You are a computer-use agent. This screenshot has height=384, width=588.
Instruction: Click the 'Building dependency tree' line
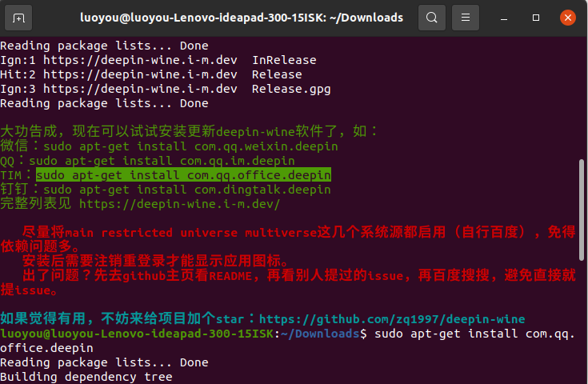point(86,377)
